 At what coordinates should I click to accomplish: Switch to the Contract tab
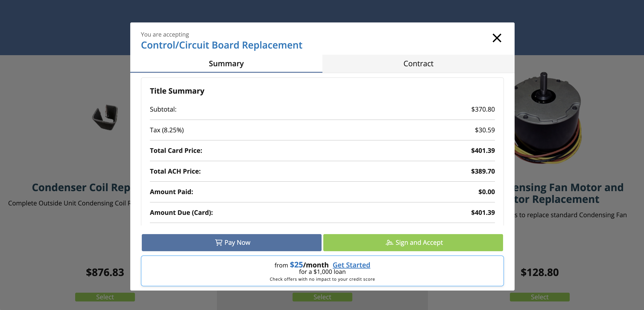tap(418, 63)
